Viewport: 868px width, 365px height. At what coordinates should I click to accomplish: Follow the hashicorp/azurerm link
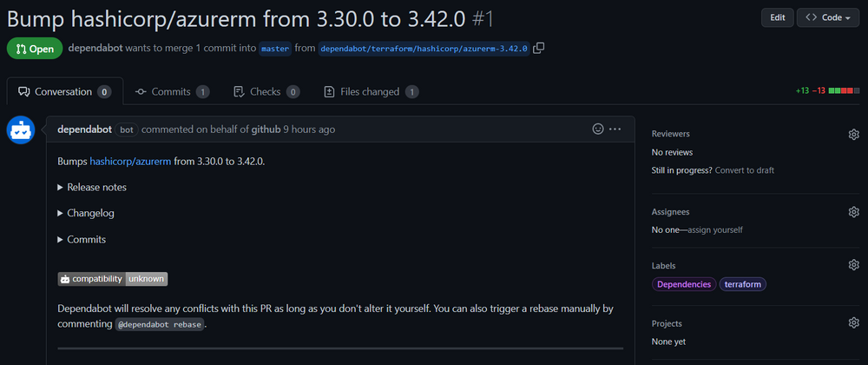tap(130, 161)
